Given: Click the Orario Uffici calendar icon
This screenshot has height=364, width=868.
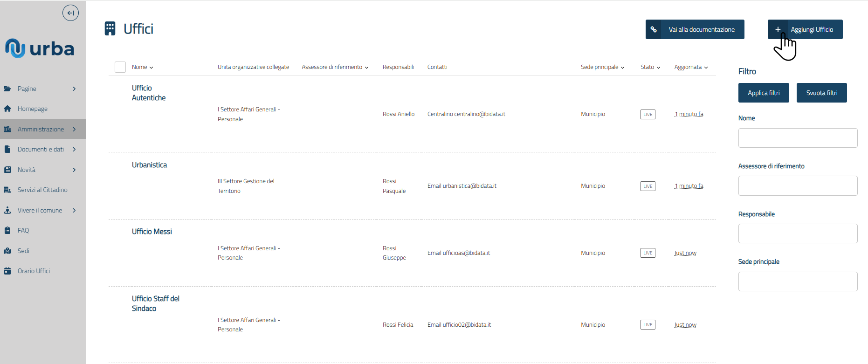Looking at the screenshot, I should tap(7, 271).
